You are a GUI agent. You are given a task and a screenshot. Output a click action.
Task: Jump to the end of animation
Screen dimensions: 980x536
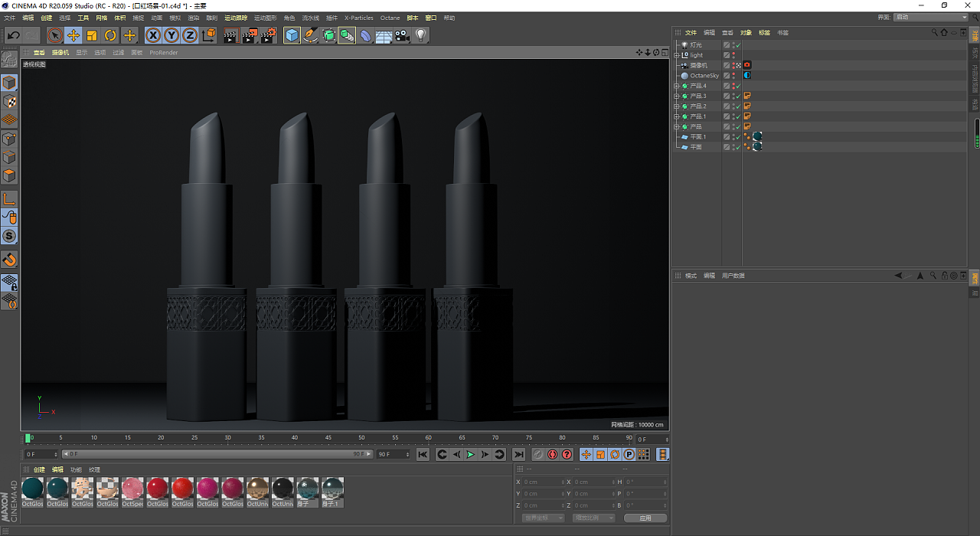pyautogui.click(x=518, y=455)
